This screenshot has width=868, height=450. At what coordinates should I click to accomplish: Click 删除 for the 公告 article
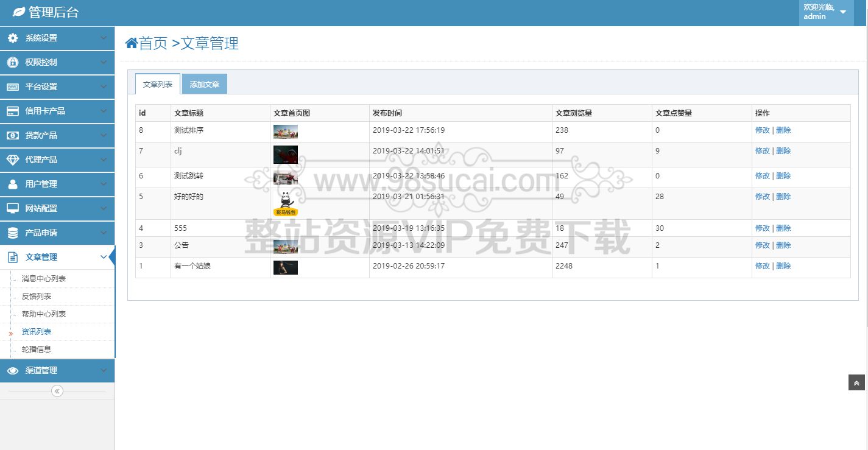click(x=783, y=245)
